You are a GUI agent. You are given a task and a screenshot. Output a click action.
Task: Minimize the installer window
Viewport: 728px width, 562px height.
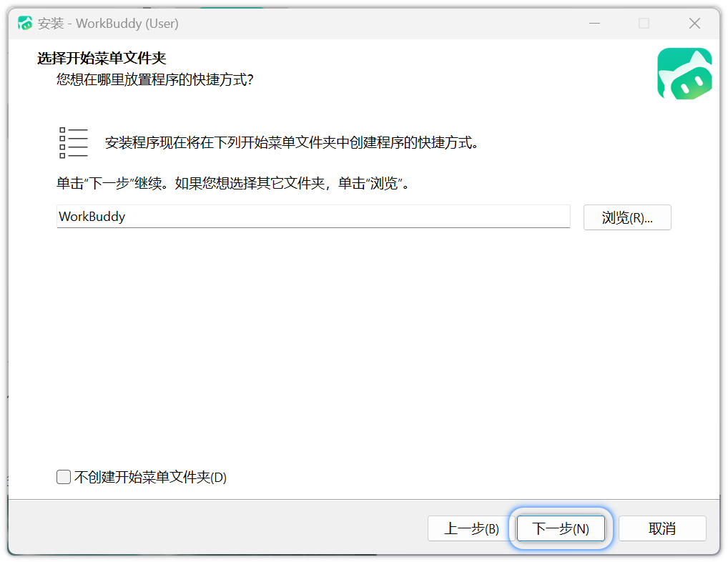pos(594,24)
